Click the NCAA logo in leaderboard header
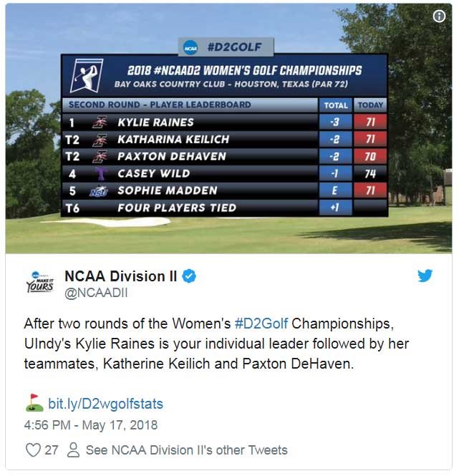The image size is (459, 476). pyautogui.click(x=190, y=48)
